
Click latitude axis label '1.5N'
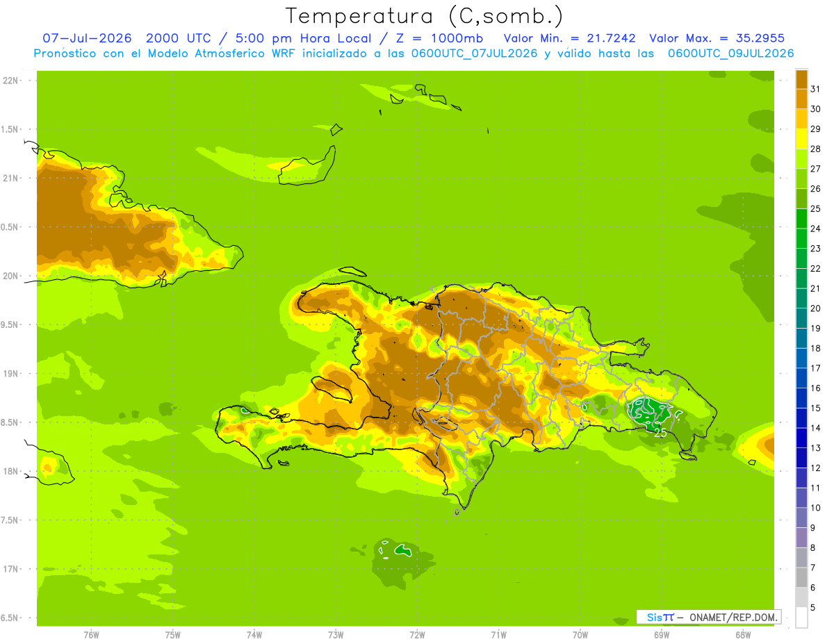[x=11, y=129]
